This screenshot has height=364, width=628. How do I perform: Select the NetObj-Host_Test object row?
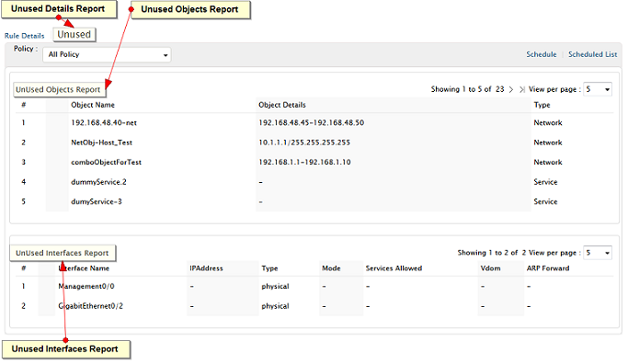(314, 142)
